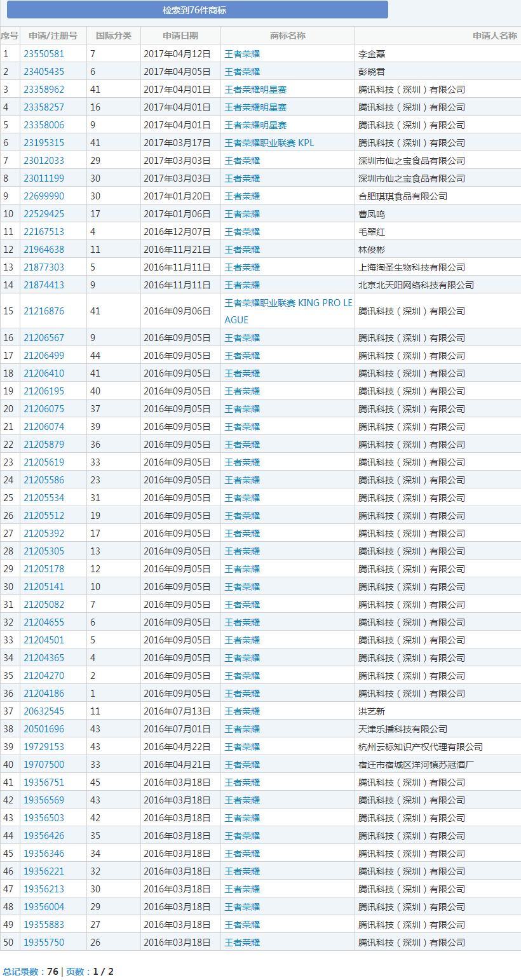The height and width of the screenshot is (980, 521).
Task: Open registration number 19707500 link
Action: (44, 765)
